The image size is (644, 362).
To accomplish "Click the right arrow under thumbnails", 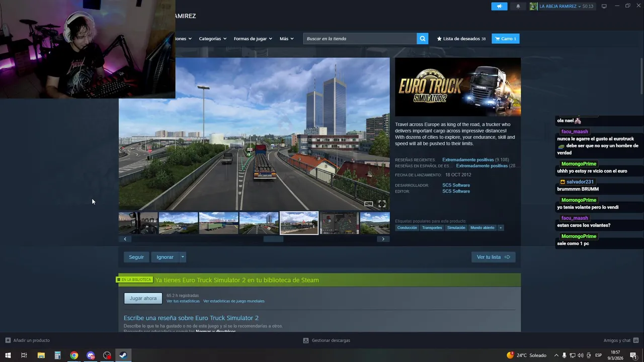I will click(383, 239).
